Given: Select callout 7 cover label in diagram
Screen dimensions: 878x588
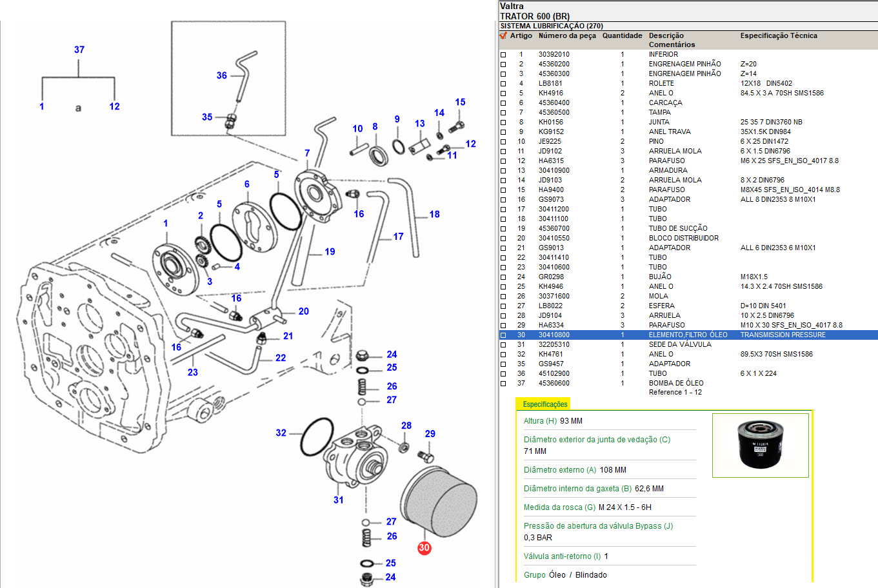Looking at the screenshot, I should [x=307, y=153].
